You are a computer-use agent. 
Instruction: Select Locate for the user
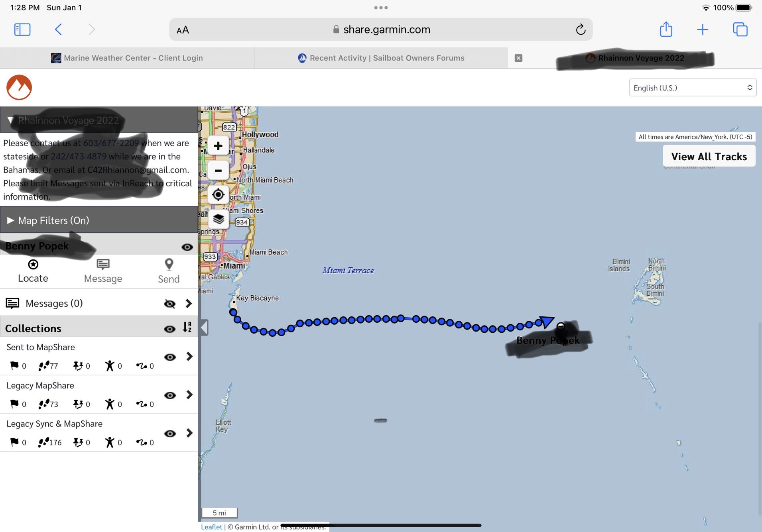pos(33,271)
